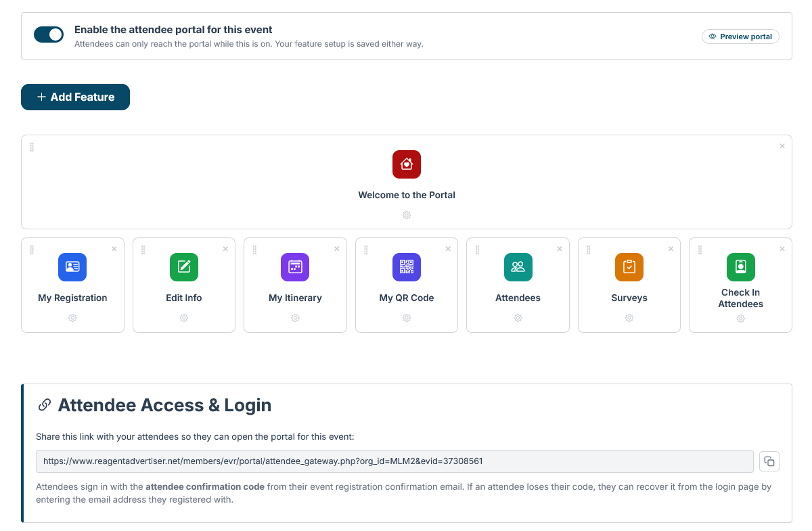Open the My QR Code icon

click(407, 267)
